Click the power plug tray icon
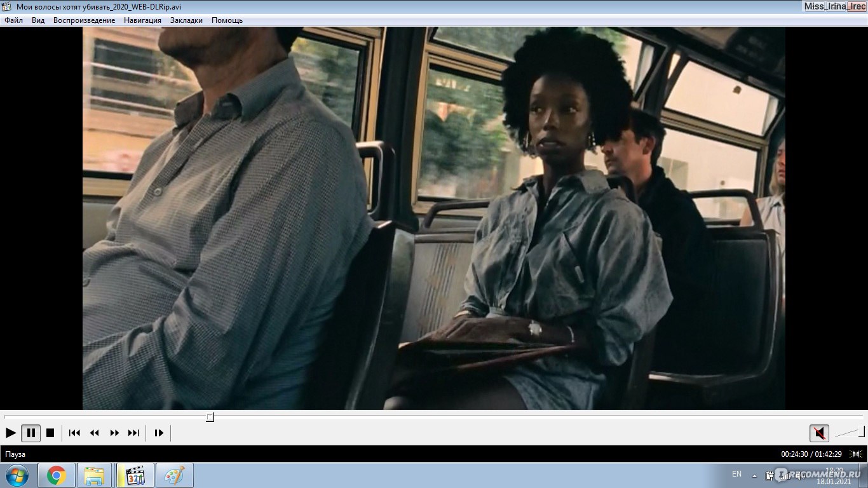This screenshot has width=868, height=488. [770, 475]
